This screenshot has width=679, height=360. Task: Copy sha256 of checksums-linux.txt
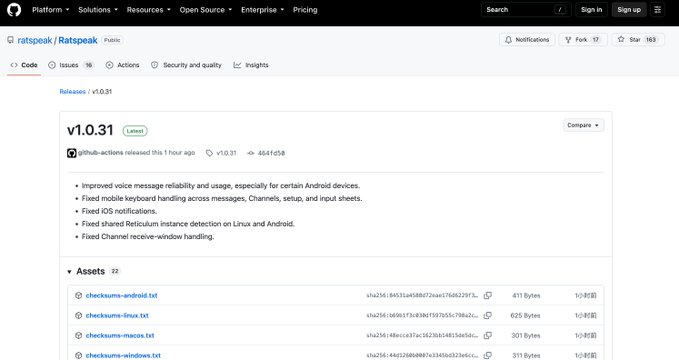tap(488, 315)
